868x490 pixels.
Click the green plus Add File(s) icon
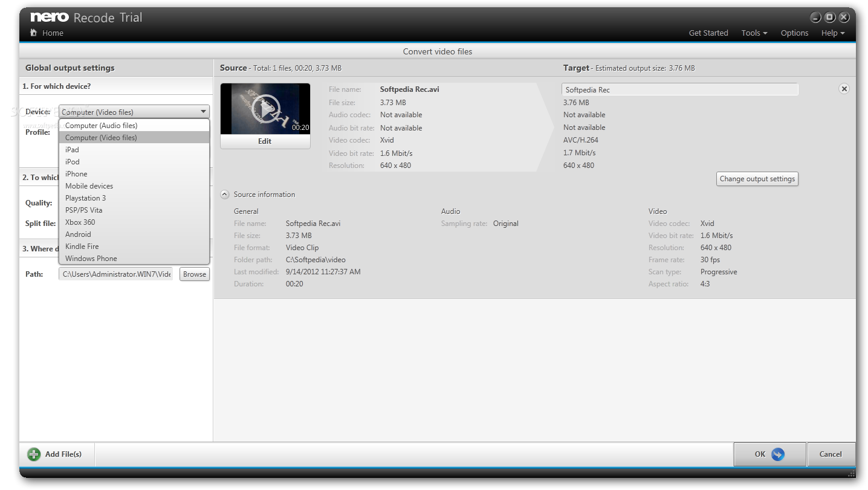pyautogui.click(x=34, y=454)
